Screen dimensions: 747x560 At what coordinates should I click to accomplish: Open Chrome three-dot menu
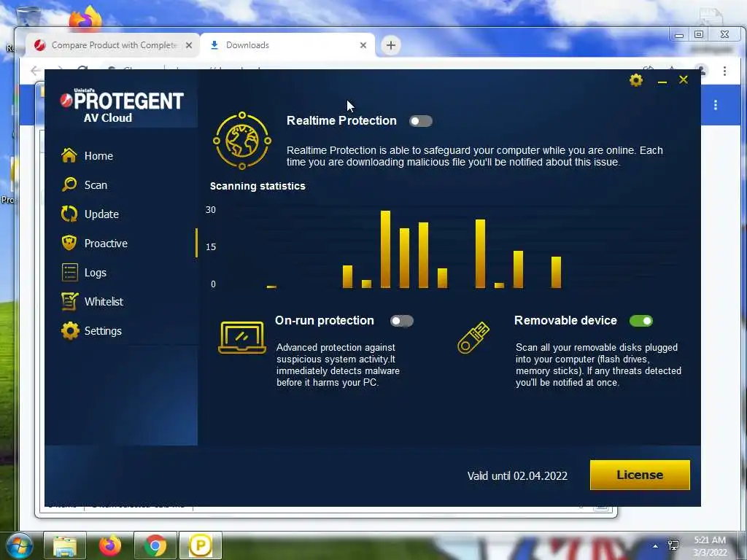click(724, 71)
